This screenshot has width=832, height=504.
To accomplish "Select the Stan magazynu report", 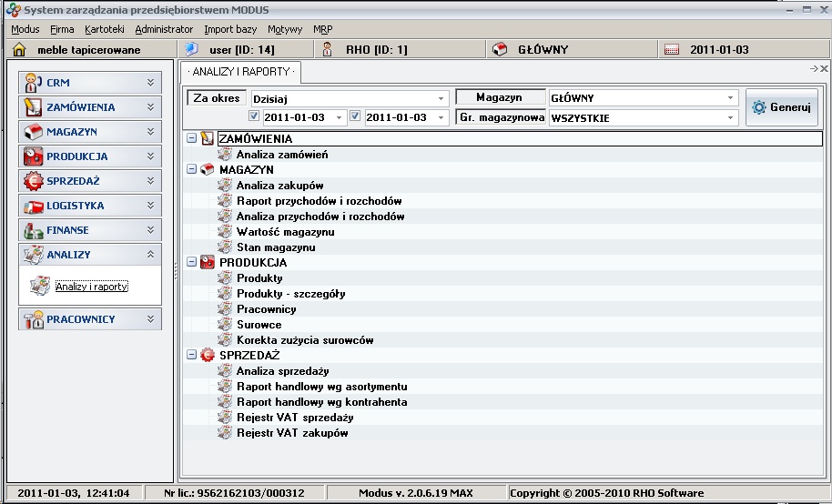I will (x=275, y=247).
